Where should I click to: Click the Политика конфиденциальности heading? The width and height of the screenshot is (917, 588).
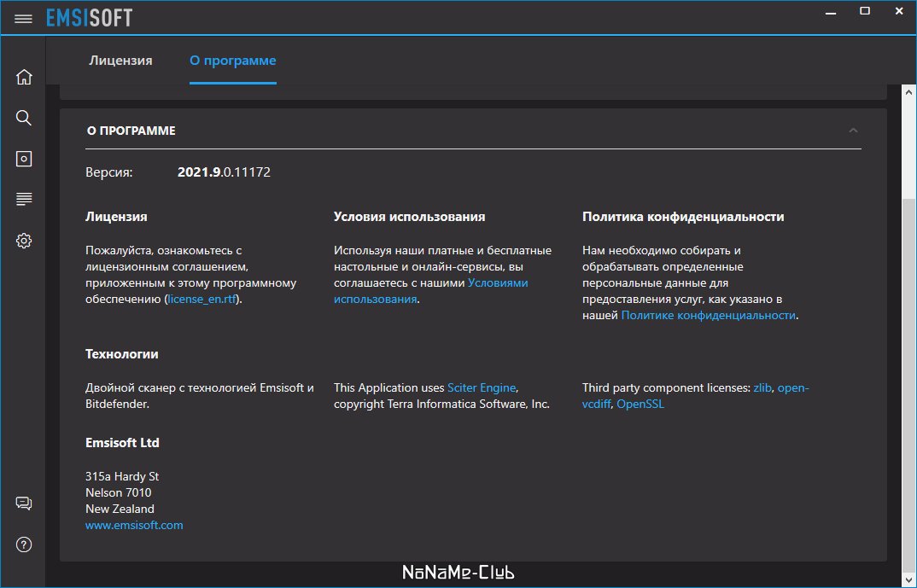click(683, 216)
